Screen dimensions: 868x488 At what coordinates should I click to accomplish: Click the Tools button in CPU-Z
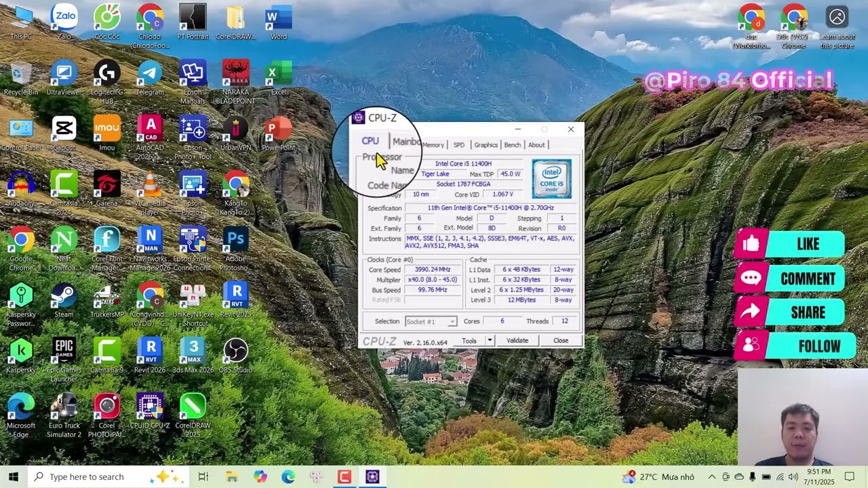point(469,341)
